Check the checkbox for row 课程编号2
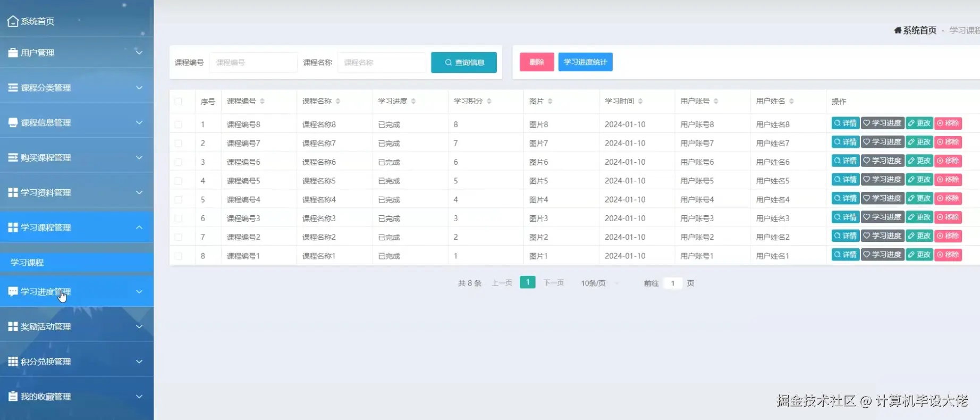The height and width of the screenshot is (420, 980). coord(179,237)
